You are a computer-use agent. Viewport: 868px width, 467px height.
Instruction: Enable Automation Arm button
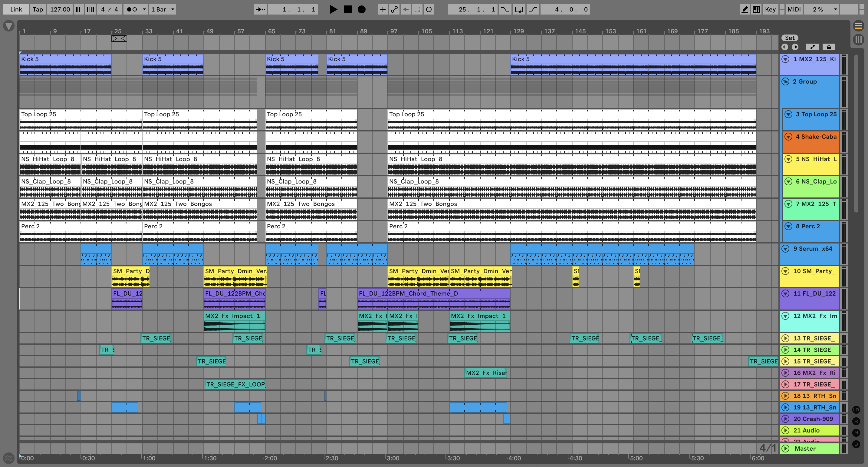(x=394, y=9)
